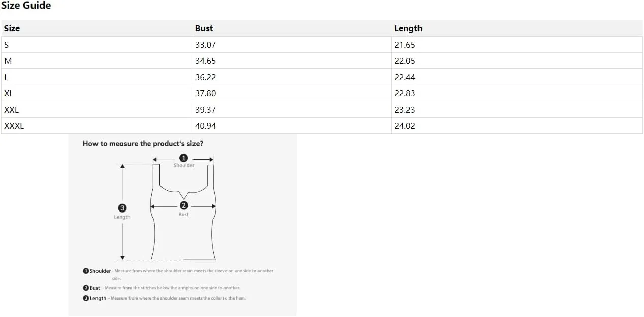Click the XXXL size cell
Screen dimensions: 644x317
pyautogui.click(x=96, y=126)
